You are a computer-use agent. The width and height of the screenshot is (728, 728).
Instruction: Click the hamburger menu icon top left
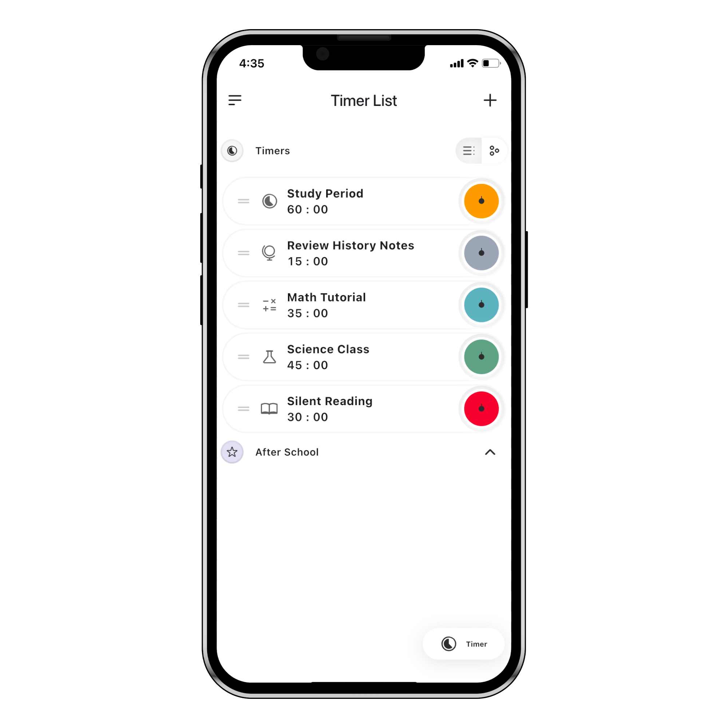(x=236, y=100)
